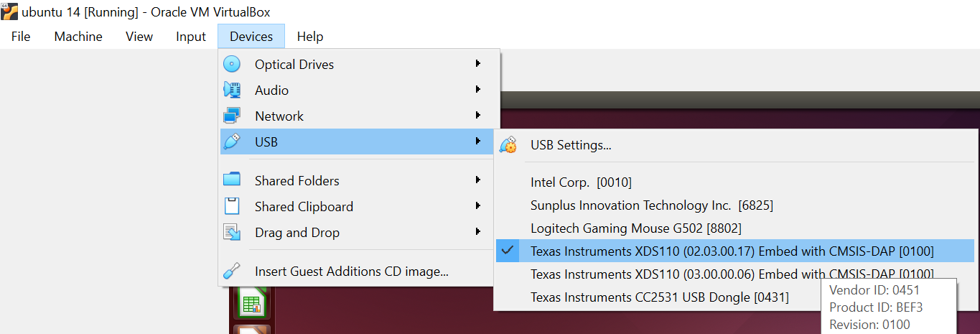This screenshot has height=334, width=980.
Task: Expand the Shared Clipboard submenu arrow
Action: coord(478,206)
